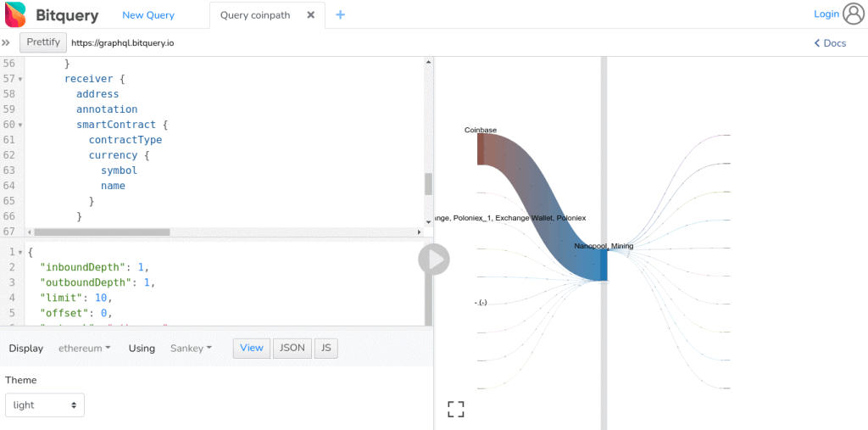The image size is (868, 430).
Task: Click the "name" field on line 64
Action: [113, 186]
